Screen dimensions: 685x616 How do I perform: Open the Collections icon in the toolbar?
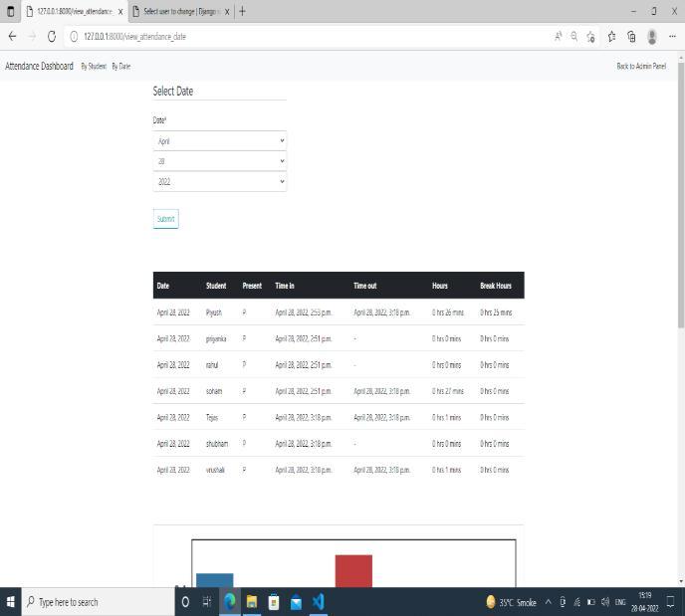pyautogui.click(x=631, y=37)
